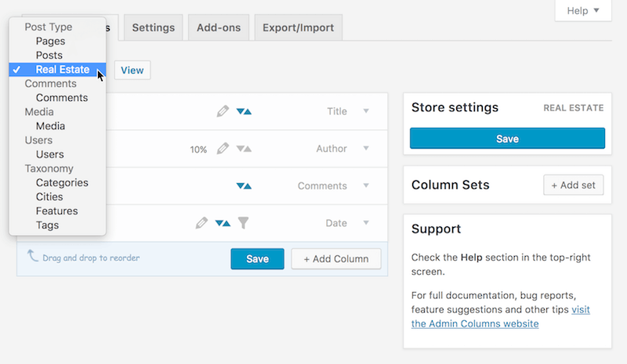Image resolution: width=627 pixels, height=364 pixels.
Task: Expand the Comments column settings arrow
Action: [x=366, y=186]
